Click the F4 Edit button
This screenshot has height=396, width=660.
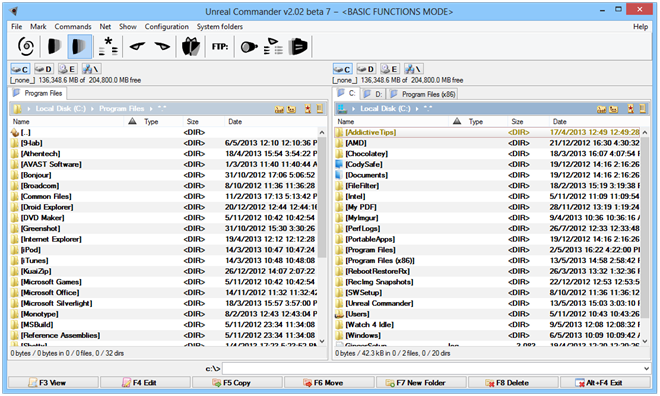point(145,383)
